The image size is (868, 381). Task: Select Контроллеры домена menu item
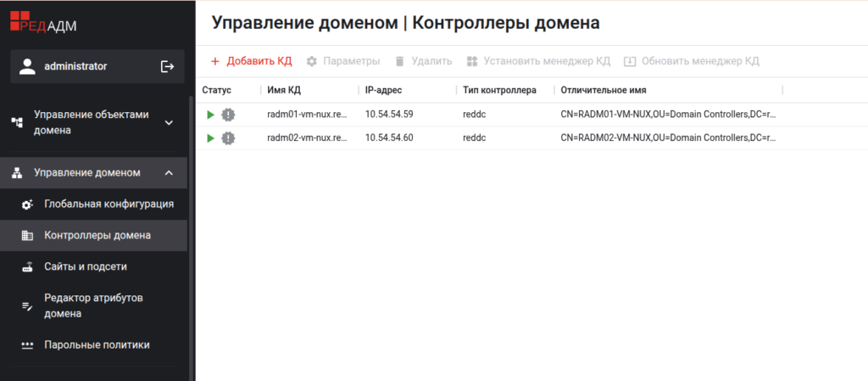click(93, 235)
